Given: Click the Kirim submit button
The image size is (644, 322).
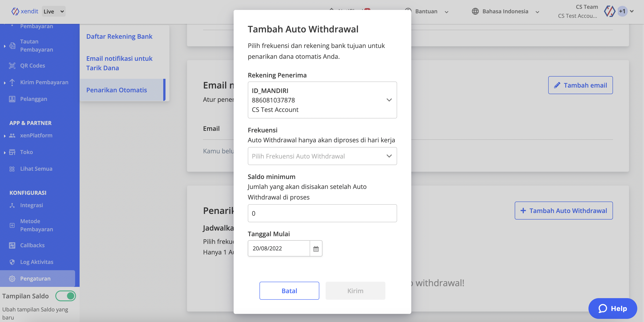Looking at the screenshot, I should tap(355, 291).
